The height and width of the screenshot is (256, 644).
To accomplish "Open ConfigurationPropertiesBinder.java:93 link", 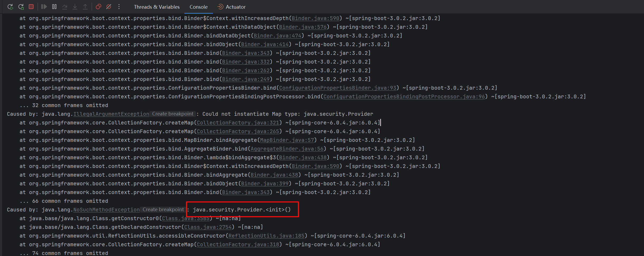I will tap(338, 88).
